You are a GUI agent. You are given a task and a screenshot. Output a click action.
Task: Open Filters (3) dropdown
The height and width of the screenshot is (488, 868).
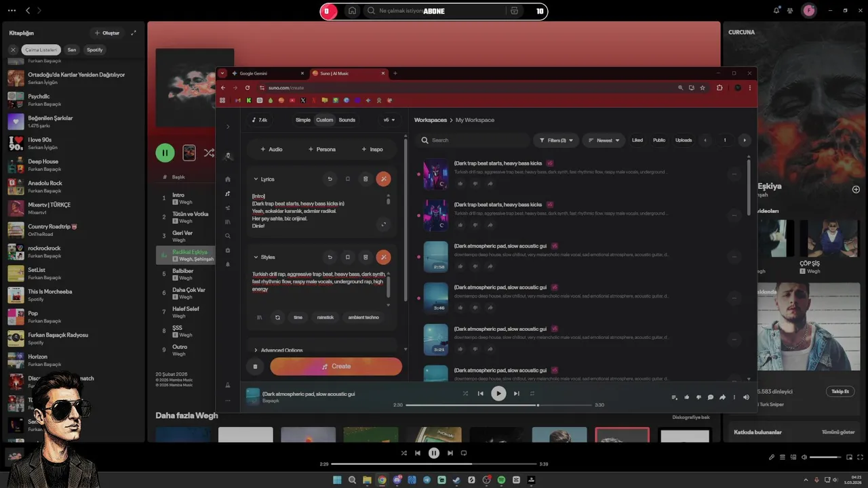[556, 140]
